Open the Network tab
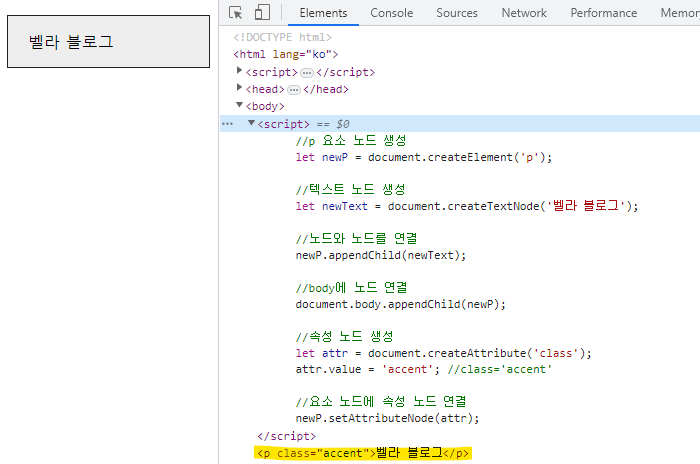 (524, 13)
